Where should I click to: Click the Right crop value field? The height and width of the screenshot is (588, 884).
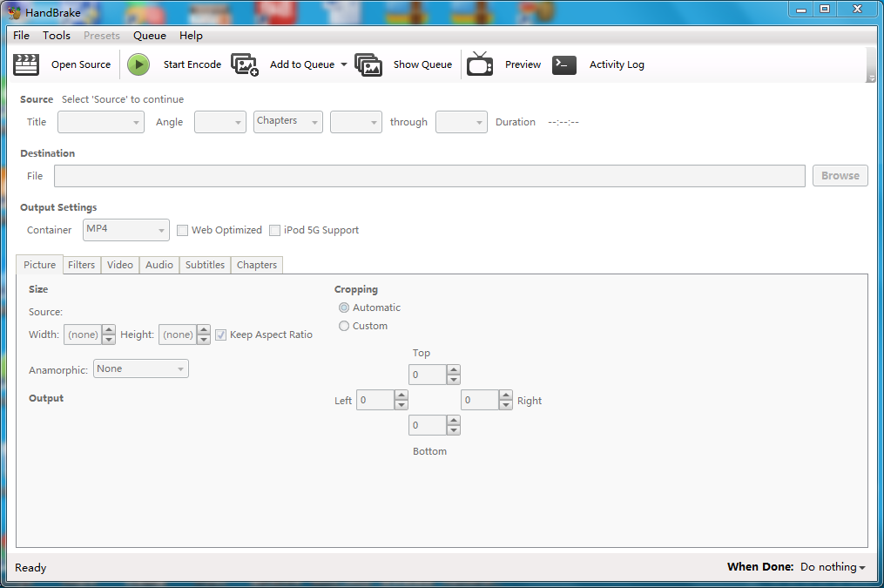tap(480, 400)
